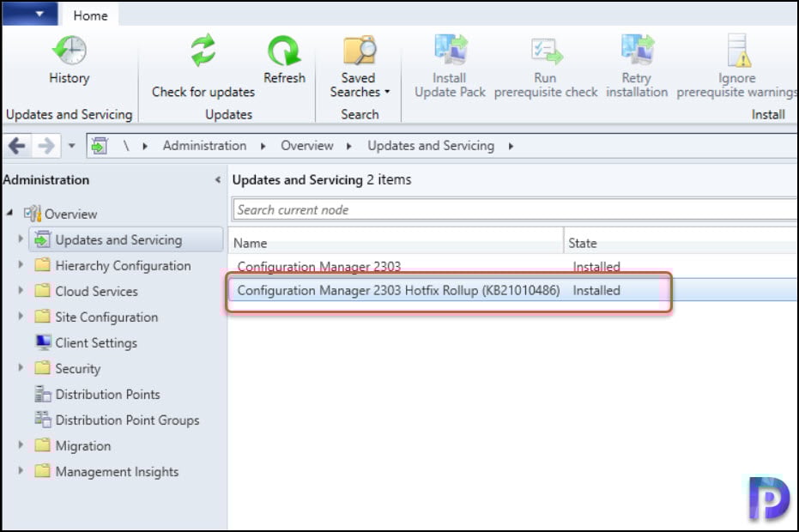The height and width of the screenshot is (532, 799).
Task: Sort by the Name column header
Action: [x=396, y=243]
